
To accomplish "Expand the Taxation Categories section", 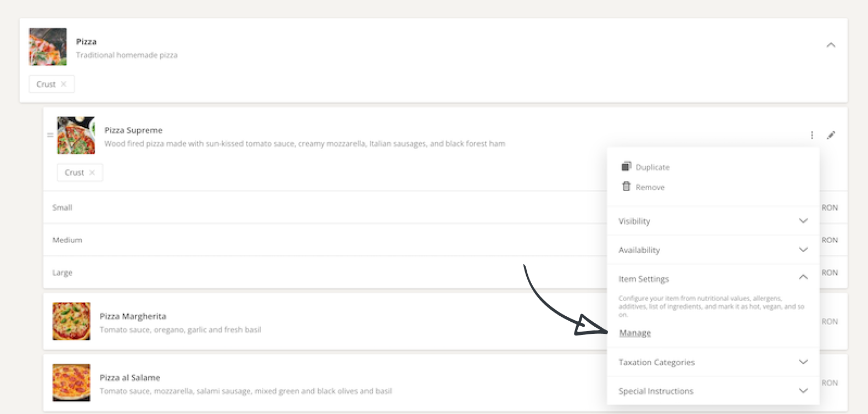I will click(x=803, y=362).
